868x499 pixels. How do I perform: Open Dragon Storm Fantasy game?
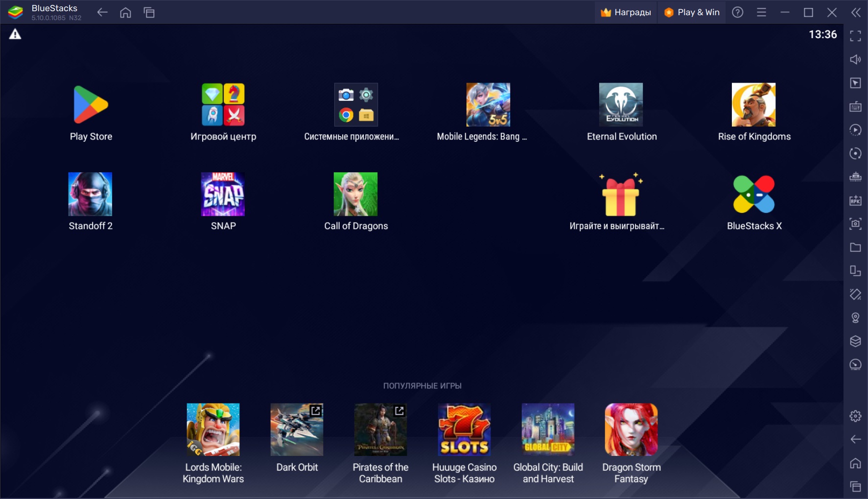coord(631,430)
